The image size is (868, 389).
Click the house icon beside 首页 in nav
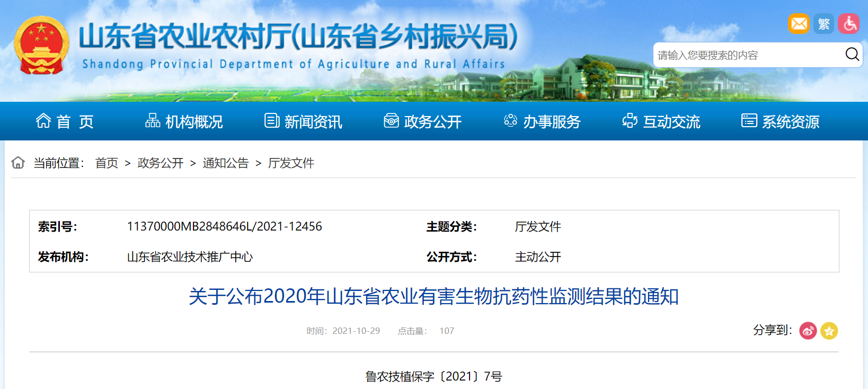43,121
